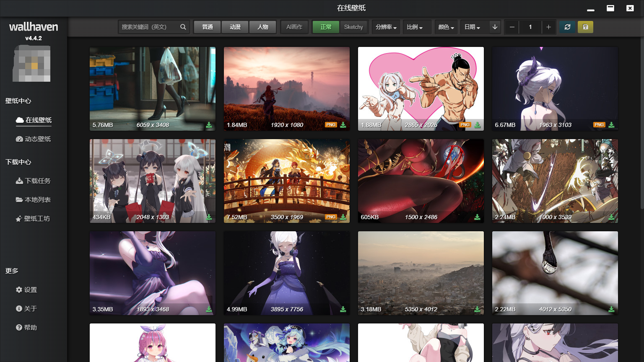Screen dimensions: 644x362
Task: Download the 2048 x 1303 wallpaper
Action: pos(209,217)
